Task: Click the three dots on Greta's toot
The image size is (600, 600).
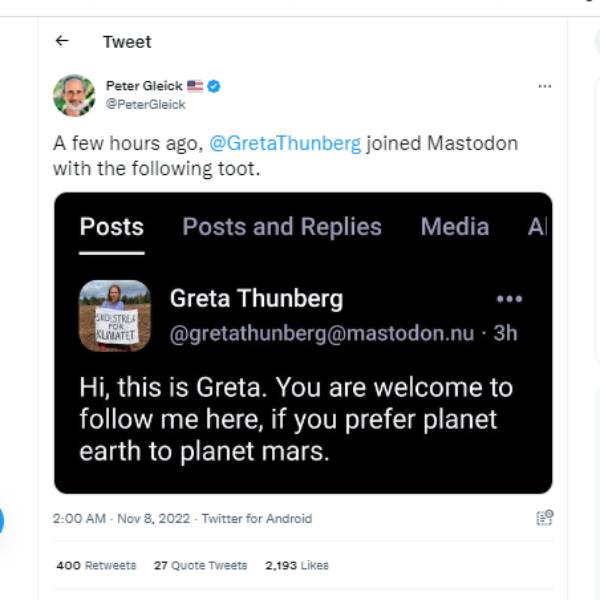Action: pyautogui.click(x=509, y=298)
